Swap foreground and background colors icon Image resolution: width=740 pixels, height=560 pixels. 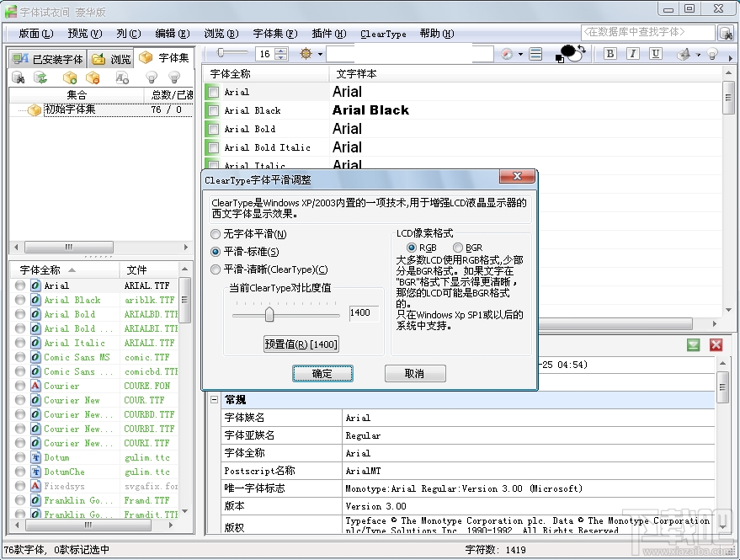coord(582,49)
